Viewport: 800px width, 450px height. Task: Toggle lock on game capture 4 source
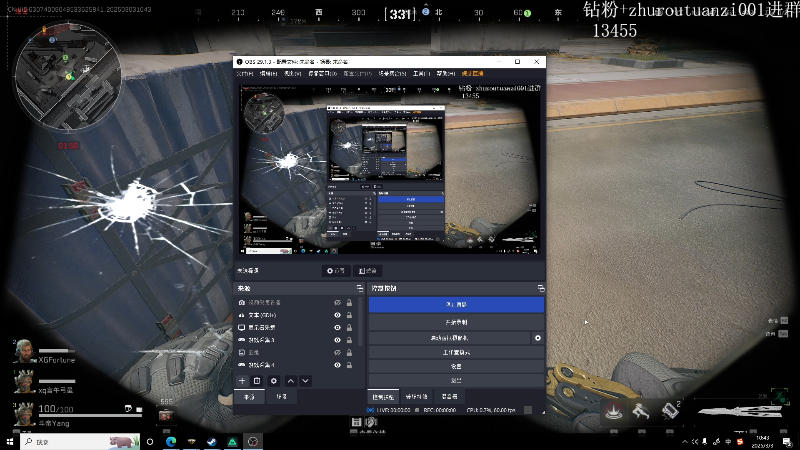349,365
